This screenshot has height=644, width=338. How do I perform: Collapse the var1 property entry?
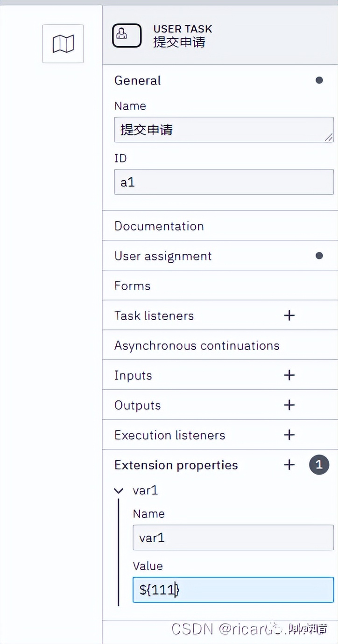click(x=119, y=490)
